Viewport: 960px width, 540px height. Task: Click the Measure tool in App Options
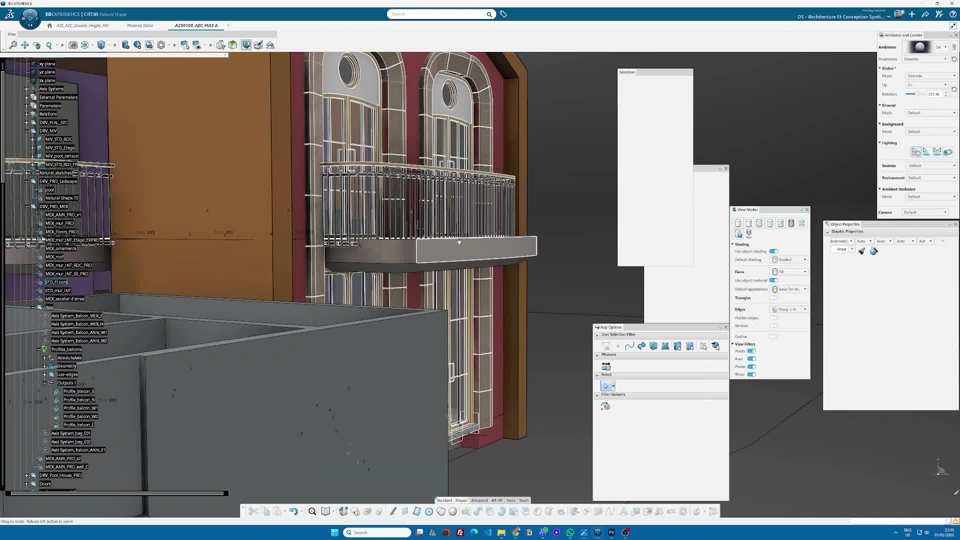606,367
